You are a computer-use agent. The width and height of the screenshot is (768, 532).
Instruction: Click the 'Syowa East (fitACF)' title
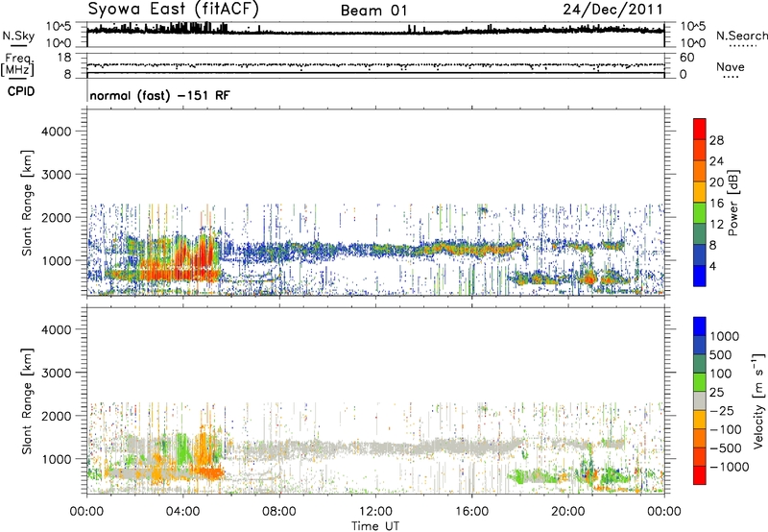[x=174, y=9]
